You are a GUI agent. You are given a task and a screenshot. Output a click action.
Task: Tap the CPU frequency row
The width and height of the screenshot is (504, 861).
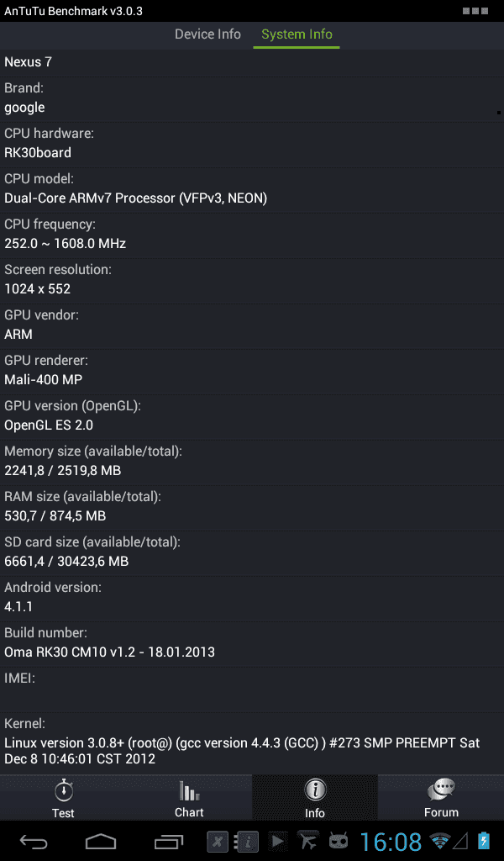[252, 235]
